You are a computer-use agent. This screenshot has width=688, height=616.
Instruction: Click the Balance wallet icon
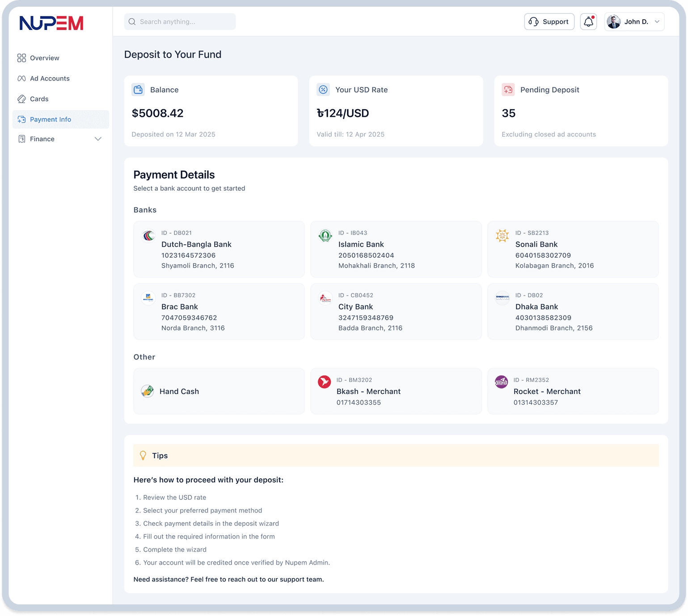(x=138, y=90)
